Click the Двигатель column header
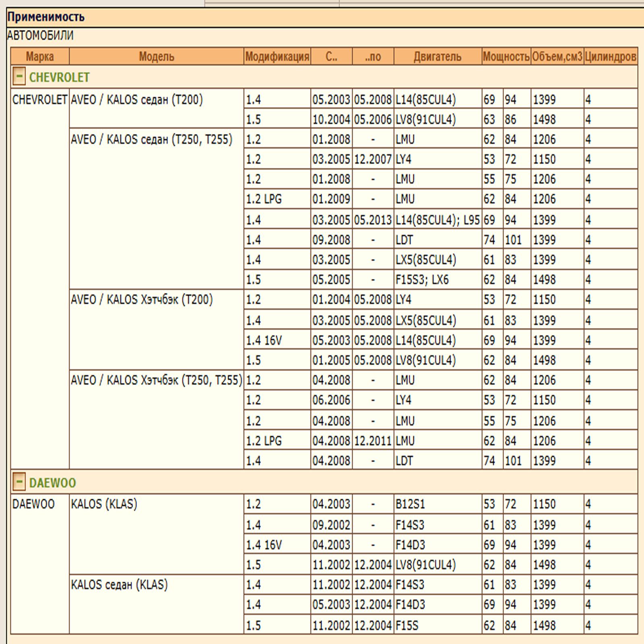644x644 pixels. 438,57
